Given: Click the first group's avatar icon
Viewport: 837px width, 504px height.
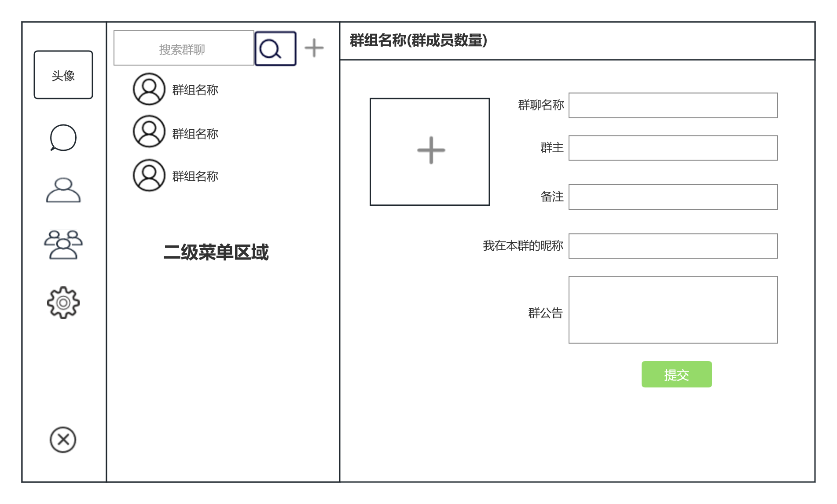Looking at the screenshot, I should (x=149, y=89).
